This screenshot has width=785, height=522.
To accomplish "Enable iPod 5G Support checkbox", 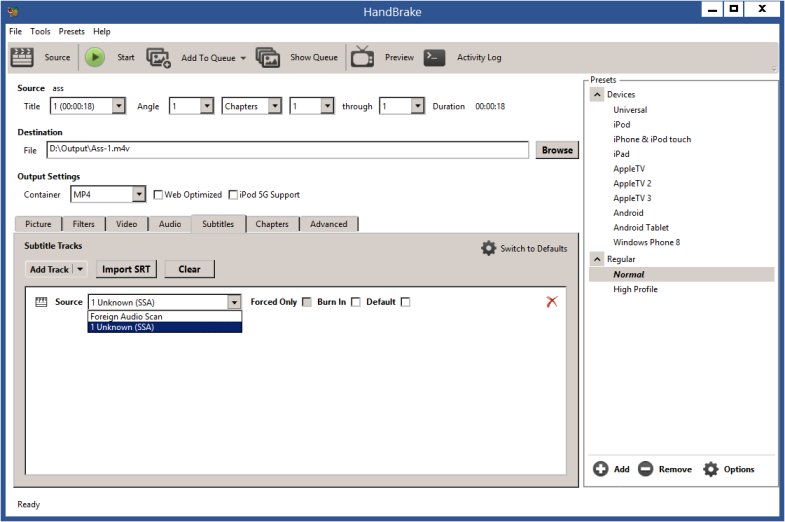I will [233, 195].
